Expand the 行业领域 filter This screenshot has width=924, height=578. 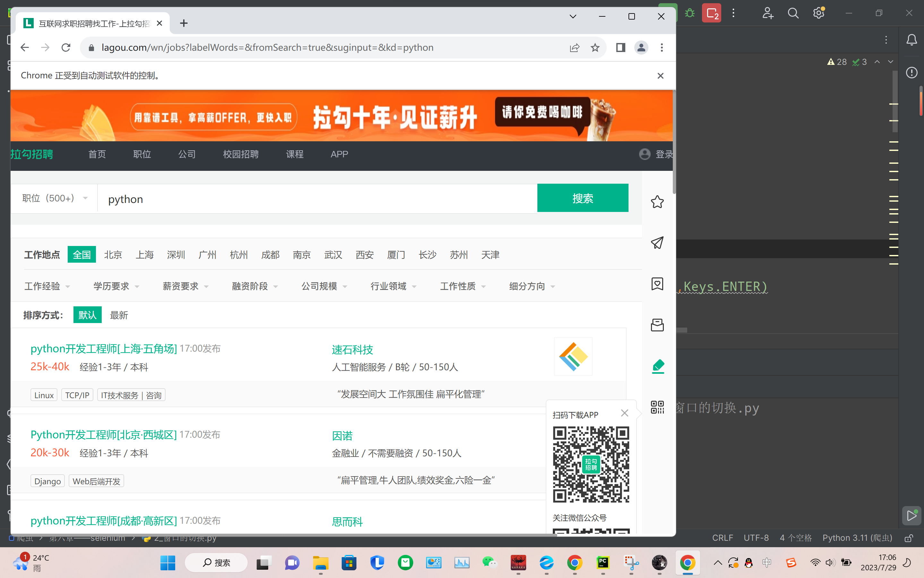coord(393,286)
